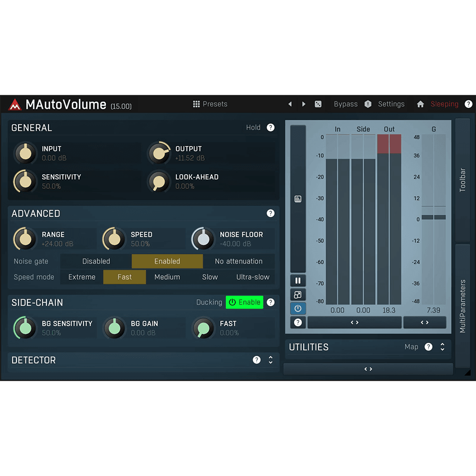Toggle the meter power button
Screen dimensions: 476x476
tap(298, 309)
